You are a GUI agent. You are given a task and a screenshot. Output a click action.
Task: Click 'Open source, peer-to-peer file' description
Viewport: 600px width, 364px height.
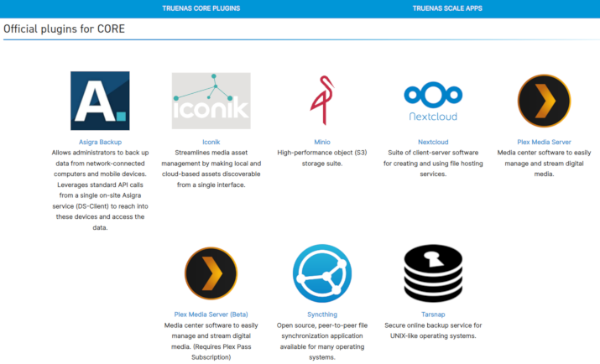click(x=322, y=341)
